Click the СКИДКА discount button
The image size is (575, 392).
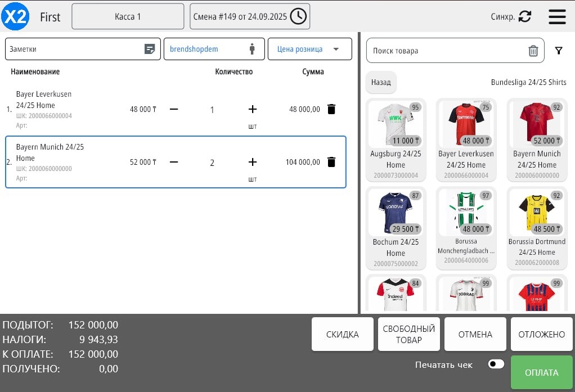342,334
